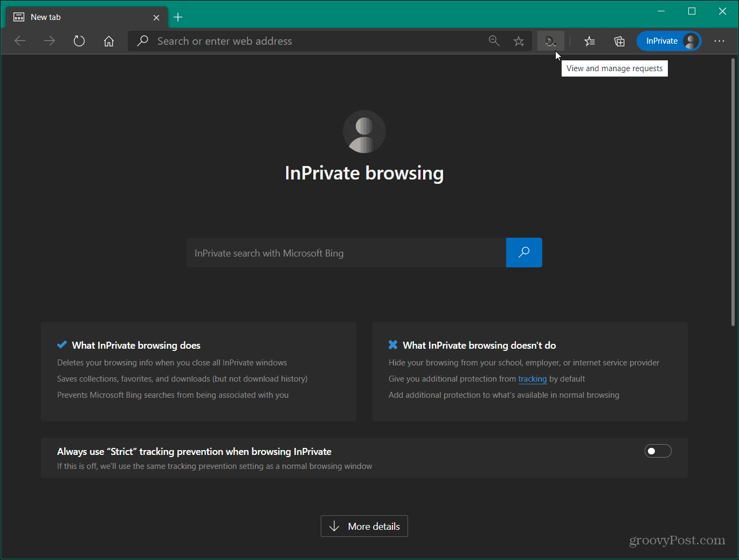This screenshot has width=739, height=560.
Task: Click the Bing search magnifier button
Action: point(523,252)
